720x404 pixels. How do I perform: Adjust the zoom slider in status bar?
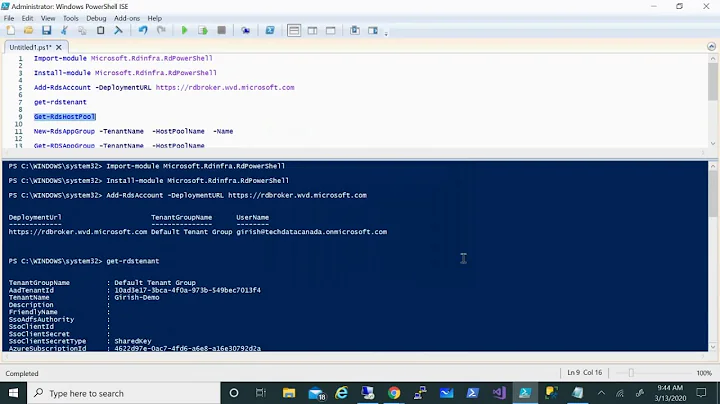tap(631, 373)
